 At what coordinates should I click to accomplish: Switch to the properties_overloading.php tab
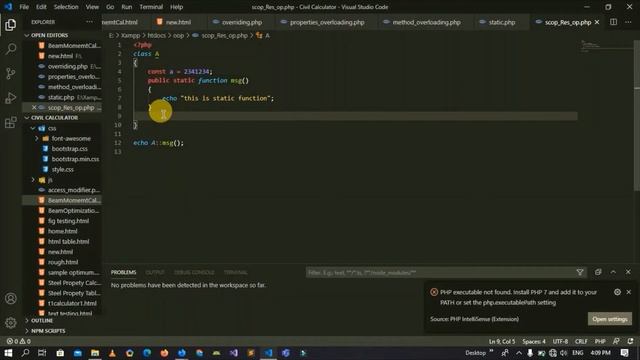click(x=327, y=22)
